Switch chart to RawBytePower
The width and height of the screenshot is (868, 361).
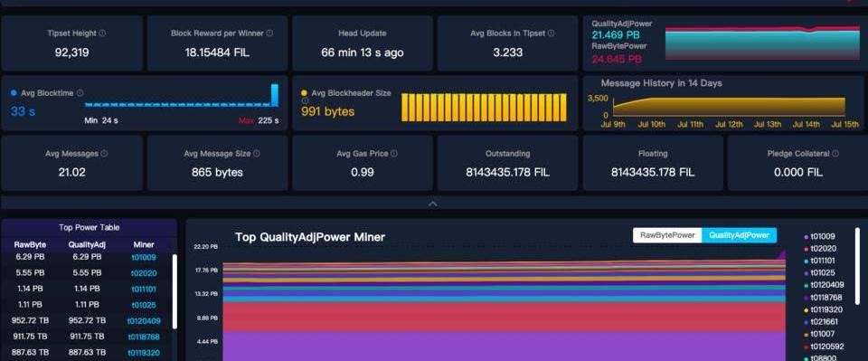(x=667, y=235)
